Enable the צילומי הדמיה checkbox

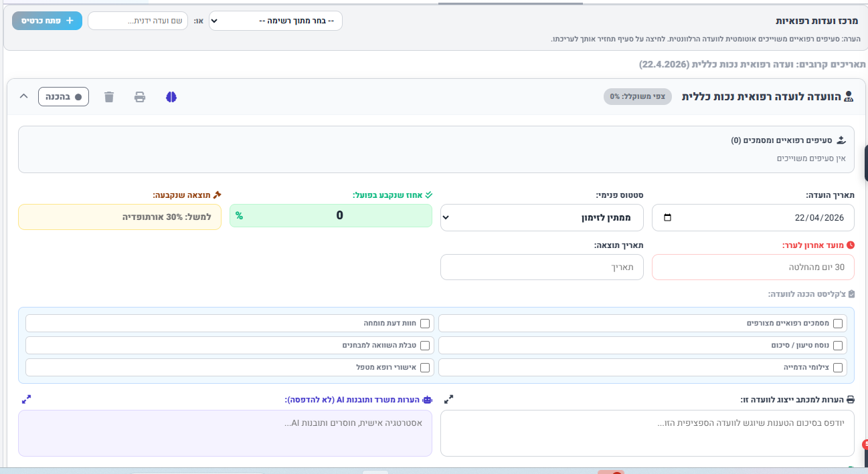tap(838, 368)
